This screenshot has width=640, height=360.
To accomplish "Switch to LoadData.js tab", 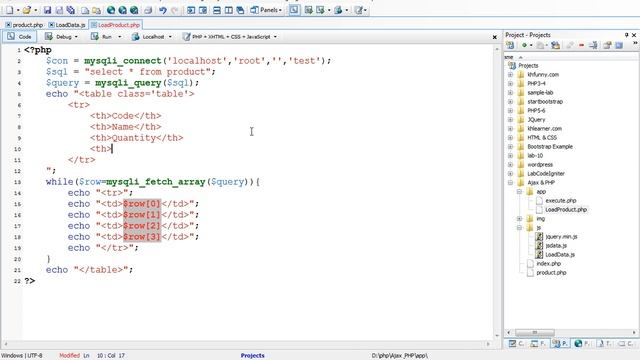I will click(67, 25).
